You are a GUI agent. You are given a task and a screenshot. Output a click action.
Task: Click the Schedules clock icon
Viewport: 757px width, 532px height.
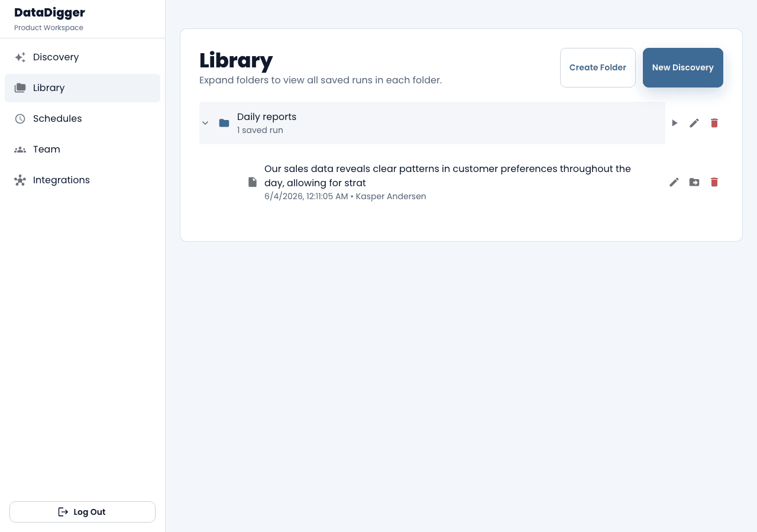(20, 119)
